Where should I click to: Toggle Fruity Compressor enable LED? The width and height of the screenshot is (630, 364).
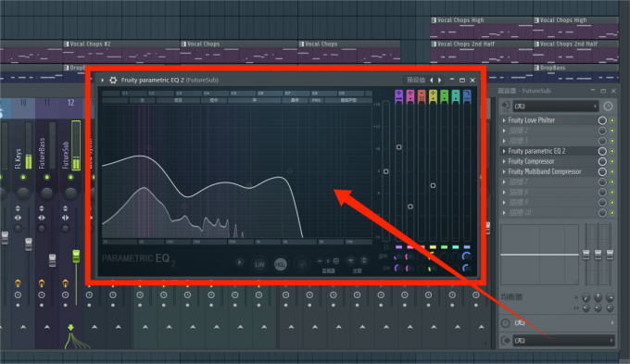pyautogui.click(x=612, y=161)
